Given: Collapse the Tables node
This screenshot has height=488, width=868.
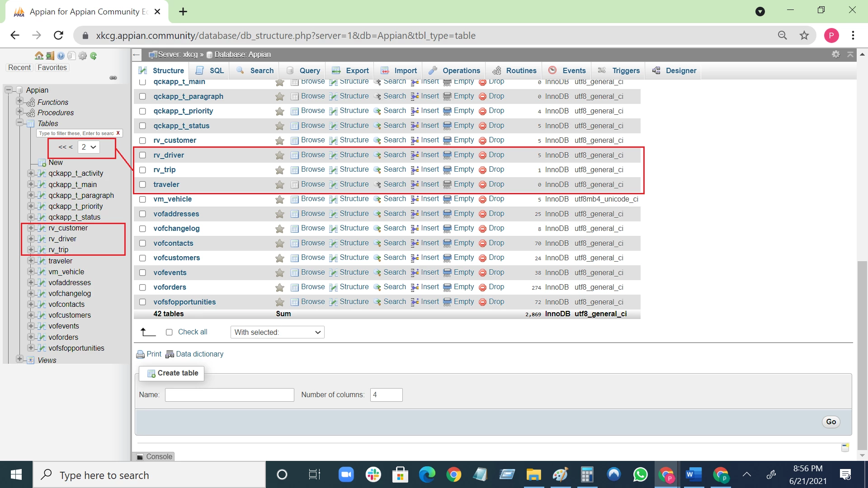Looking at the screenshot, I should [x=19, y=122].
